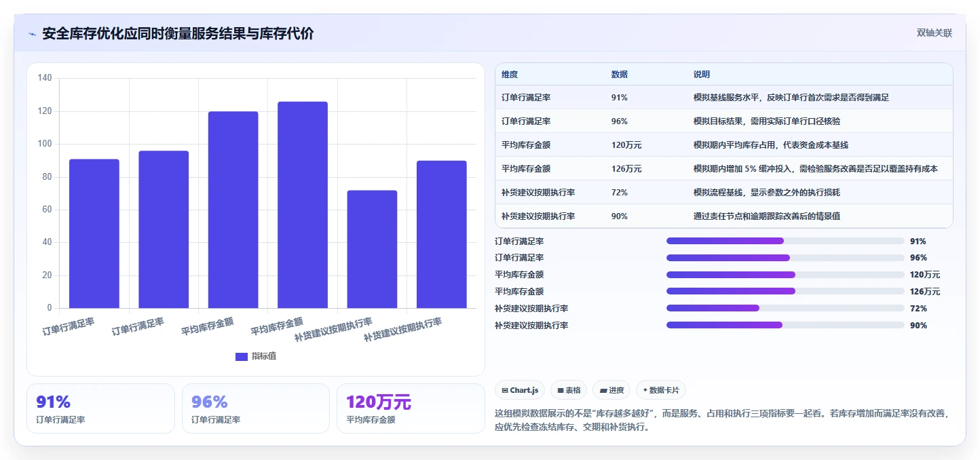
Task: Click the lightning icon beside the page title
Action: click(x=32, y=34)
